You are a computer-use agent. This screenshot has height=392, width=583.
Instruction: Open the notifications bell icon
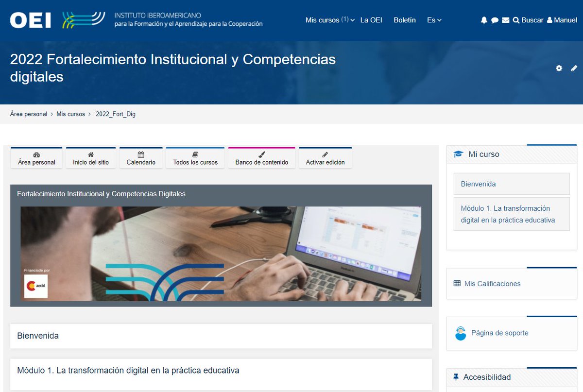pos(483,20)
